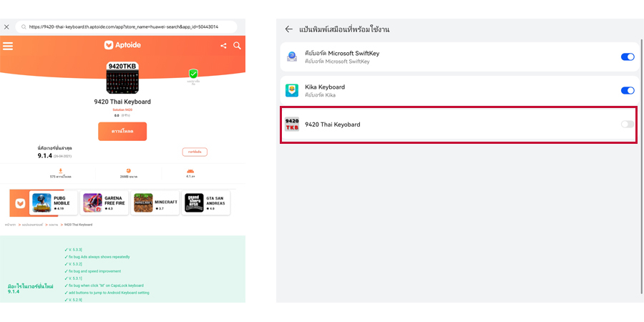Click the green trusted shield badge
The width and height of the screenshot is (644, 322).
point(193,74)
